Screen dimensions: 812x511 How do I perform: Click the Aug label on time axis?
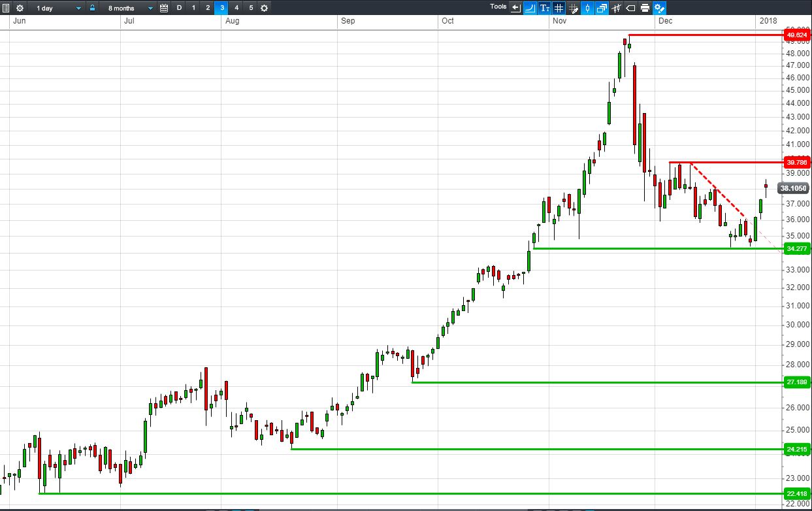click(x=232, y=21)
